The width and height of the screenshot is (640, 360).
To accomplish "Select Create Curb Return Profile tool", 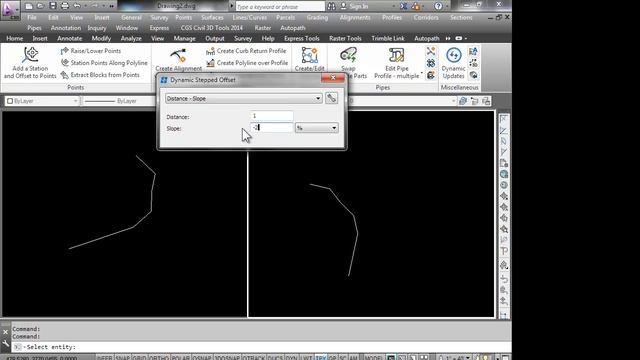I will (x=246, y=51).
